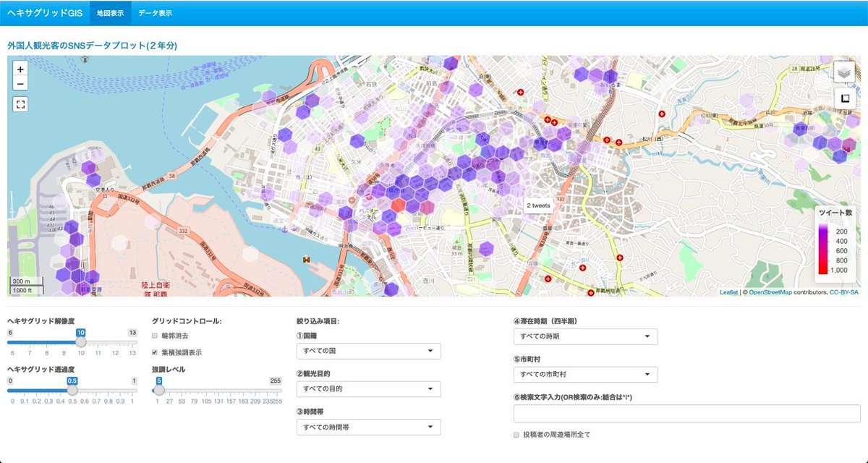This screenshot has height=463, width=868.
Task: Click the square icon below layers control
Action: (x=844, y=98)
